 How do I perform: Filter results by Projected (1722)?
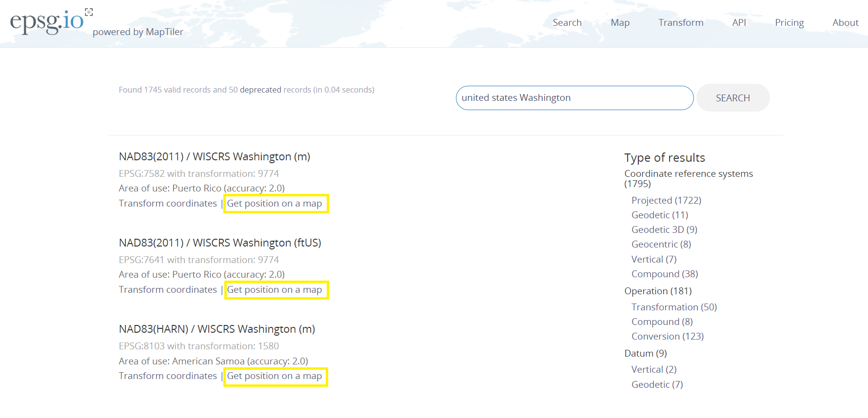(x=666, y=200)
